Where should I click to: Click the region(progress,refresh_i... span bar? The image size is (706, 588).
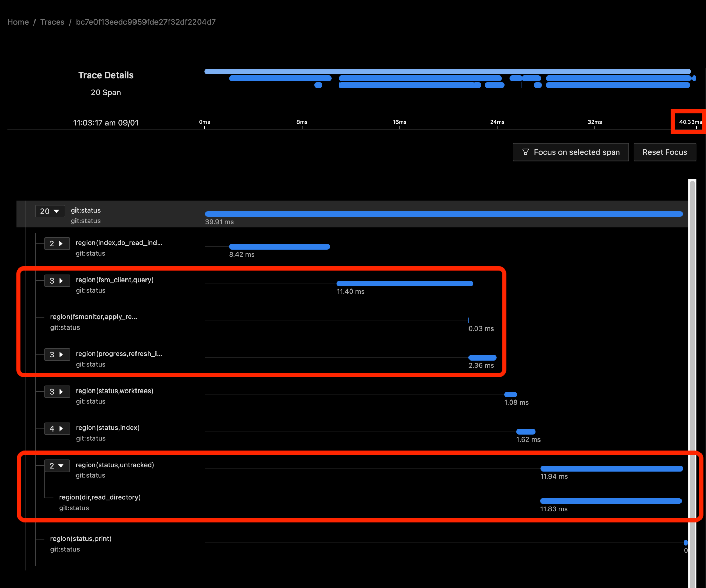point(482,357)
